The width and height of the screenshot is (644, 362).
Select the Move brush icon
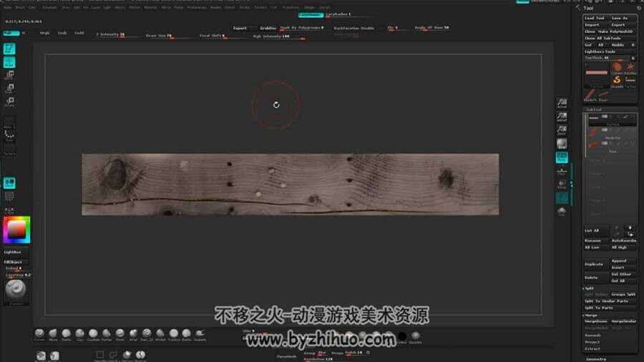53,335
